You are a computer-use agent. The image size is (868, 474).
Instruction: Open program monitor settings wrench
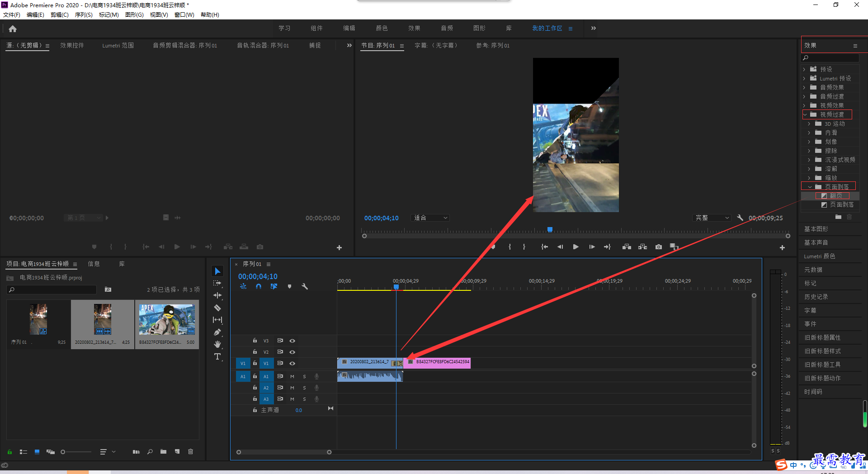[x=740, y=218]
